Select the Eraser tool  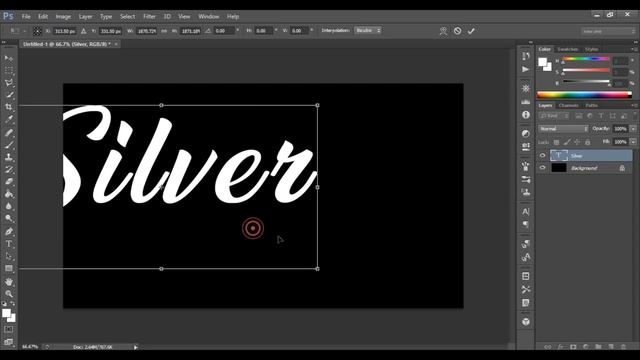[9, 182]
